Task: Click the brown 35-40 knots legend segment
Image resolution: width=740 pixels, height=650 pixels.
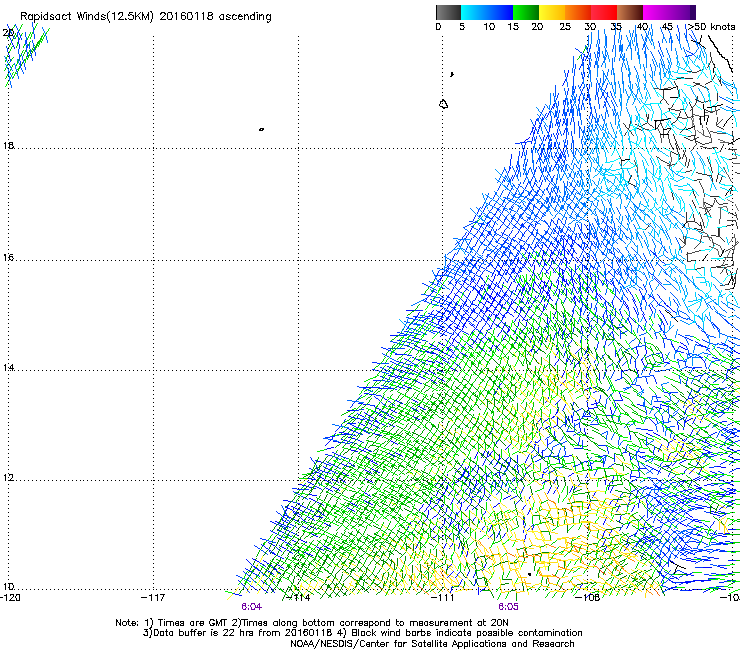Action: point(630,12)
